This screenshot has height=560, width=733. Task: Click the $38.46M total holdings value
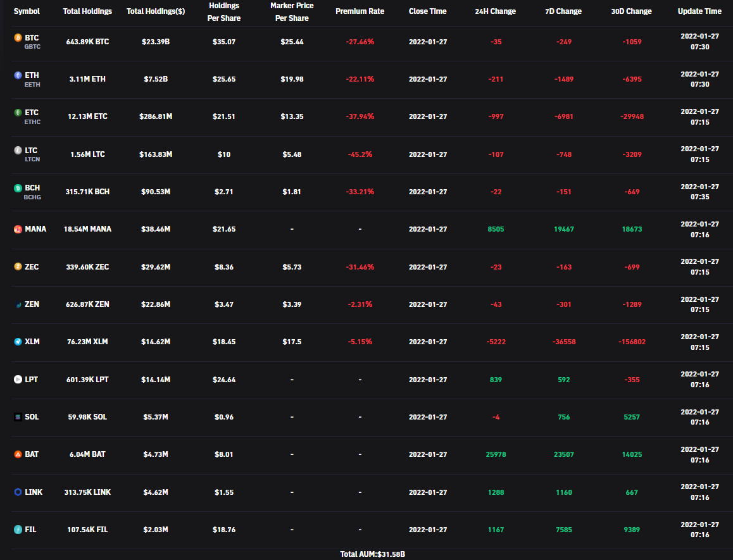[156, 229]
